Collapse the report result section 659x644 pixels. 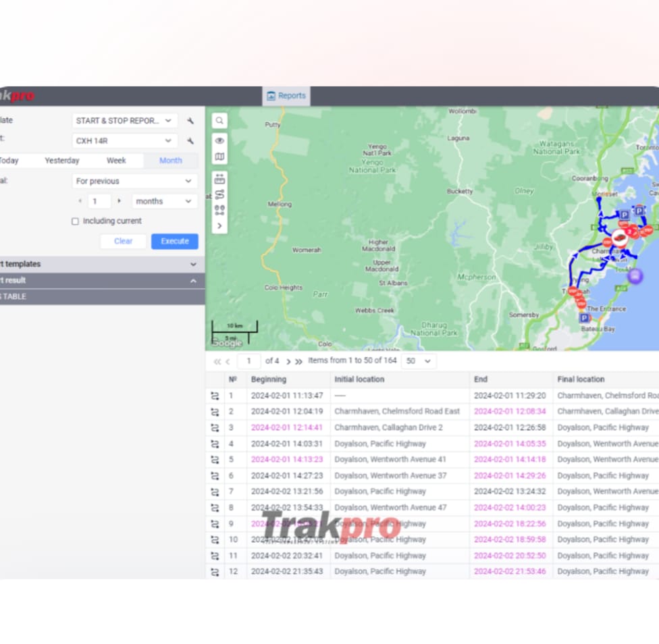coord(194,280)
